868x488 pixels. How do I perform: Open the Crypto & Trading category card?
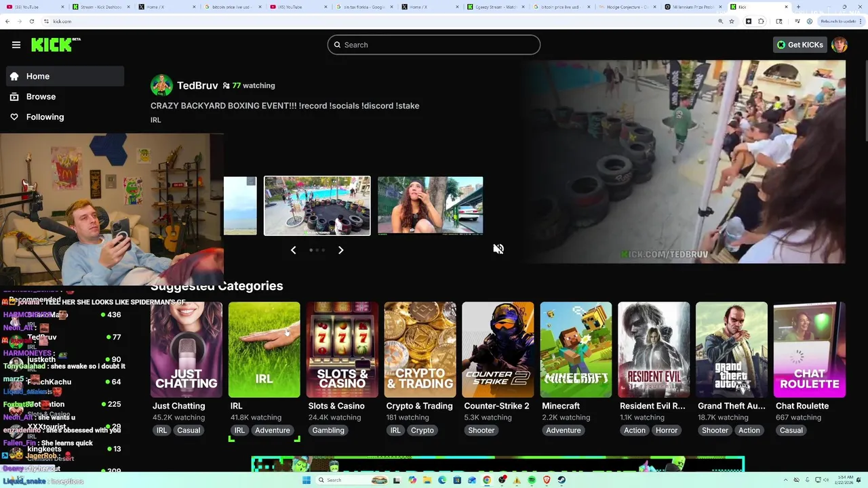click(x=420, y=350)
